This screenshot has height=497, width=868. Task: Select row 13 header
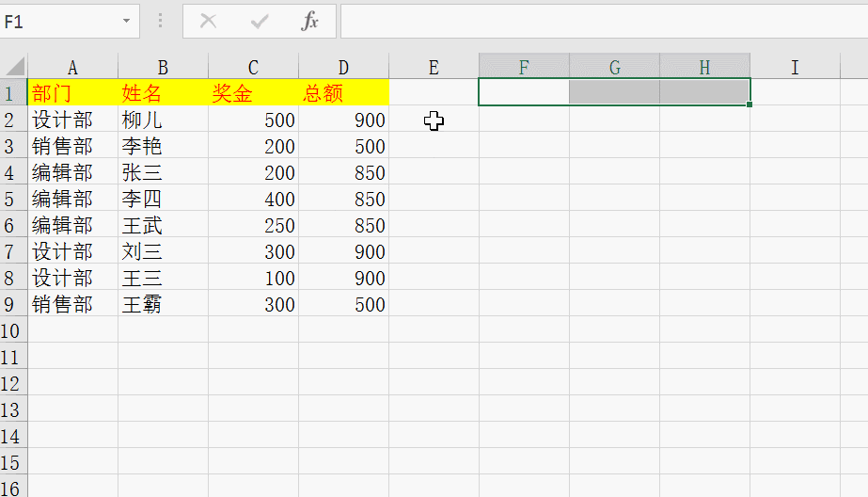13,409
